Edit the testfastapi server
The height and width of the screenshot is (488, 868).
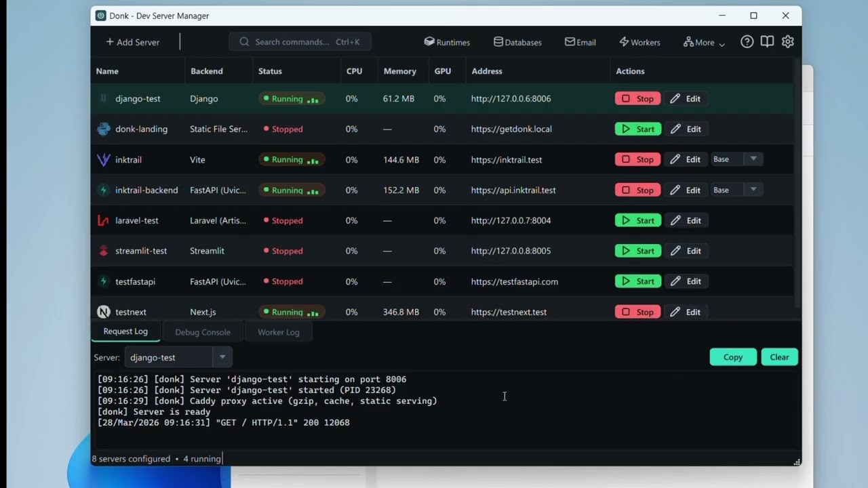(686, 281)
